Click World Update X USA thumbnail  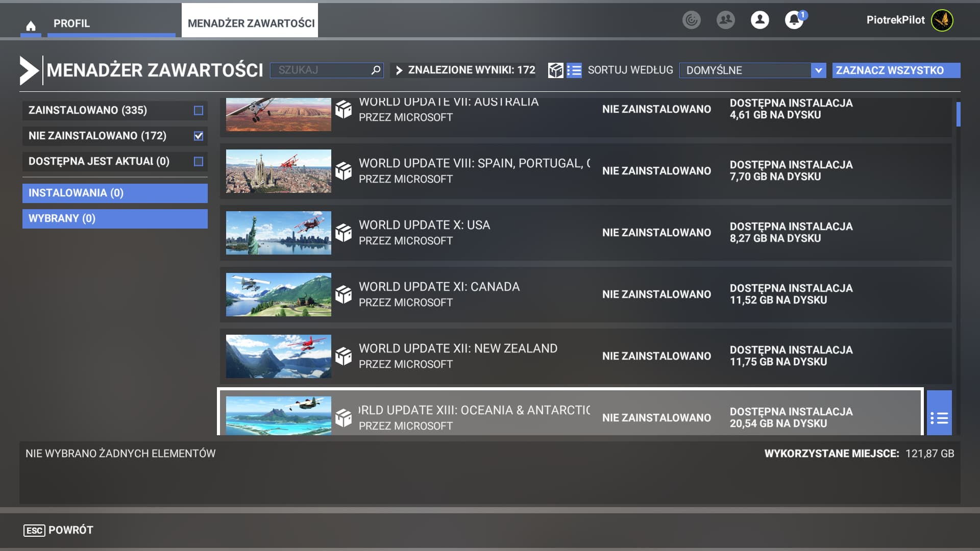coord(279,233)
